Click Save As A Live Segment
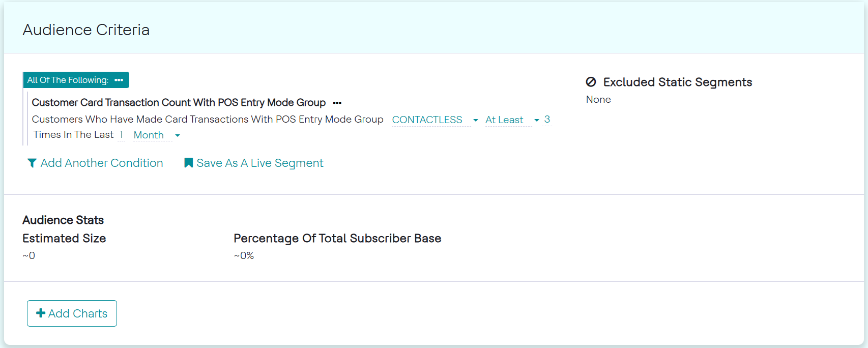This screenshot has height=348, width=868. coord(259,163)
